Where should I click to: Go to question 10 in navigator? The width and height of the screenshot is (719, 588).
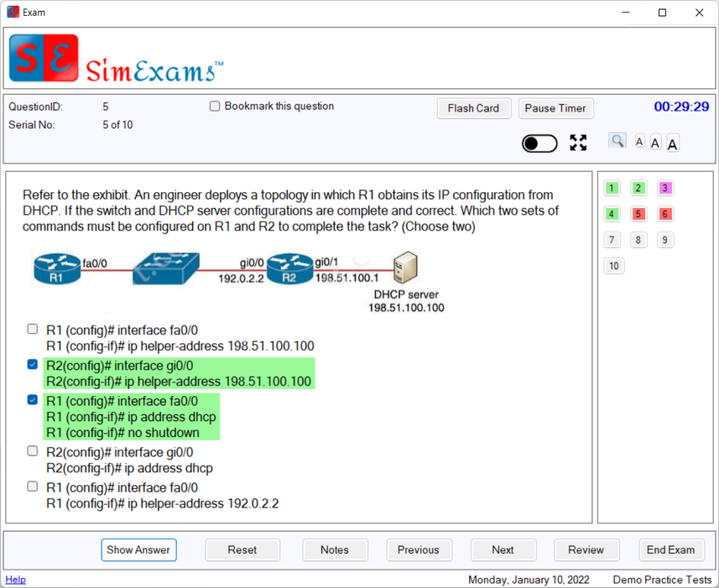coord(614,266)
